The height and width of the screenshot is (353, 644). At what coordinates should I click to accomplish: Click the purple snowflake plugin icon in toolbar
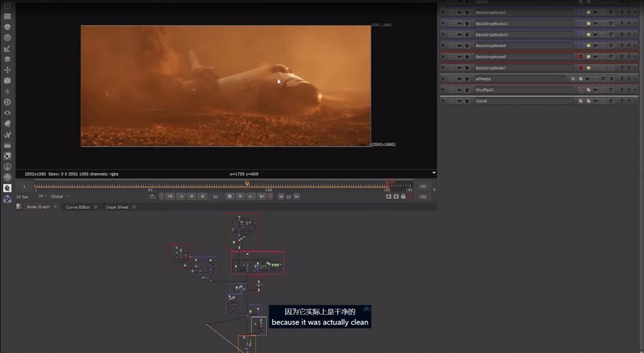point(7,199)
